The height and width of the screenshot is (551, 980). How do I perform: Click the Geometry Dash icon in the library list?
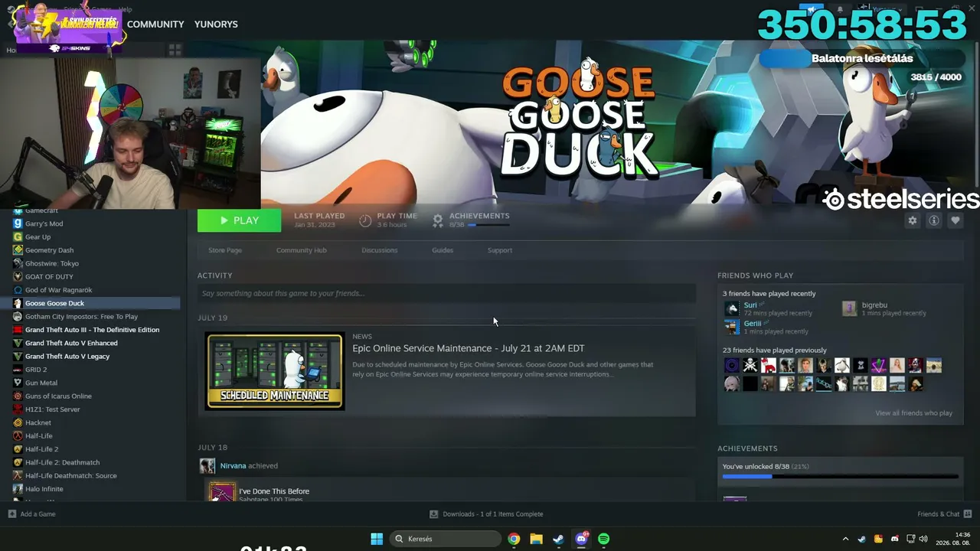click(x=18, y=250)
